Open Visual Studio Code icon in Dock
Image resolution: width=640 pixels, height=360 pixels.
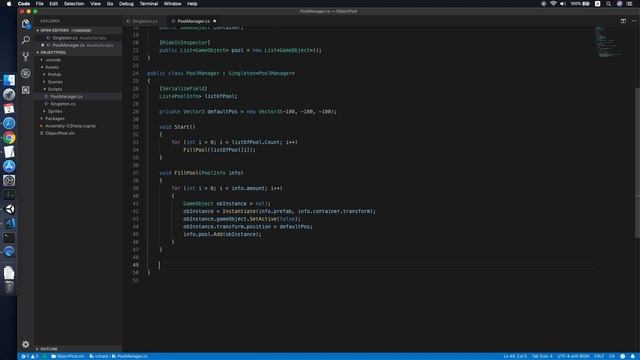point(9,223)
